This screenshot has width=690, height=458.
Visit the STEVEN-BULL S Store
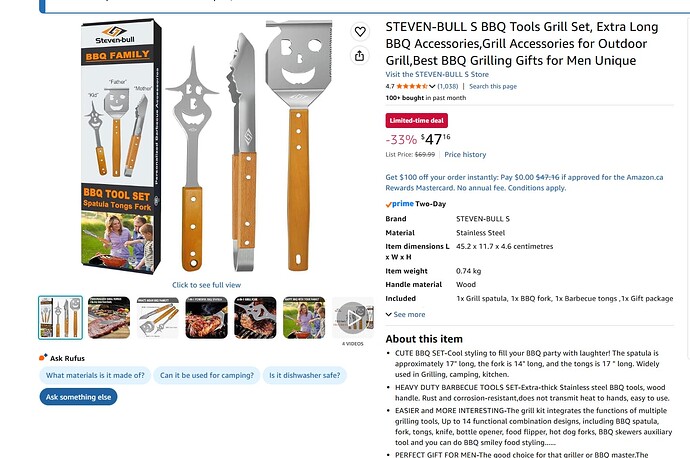click(437, 74)
